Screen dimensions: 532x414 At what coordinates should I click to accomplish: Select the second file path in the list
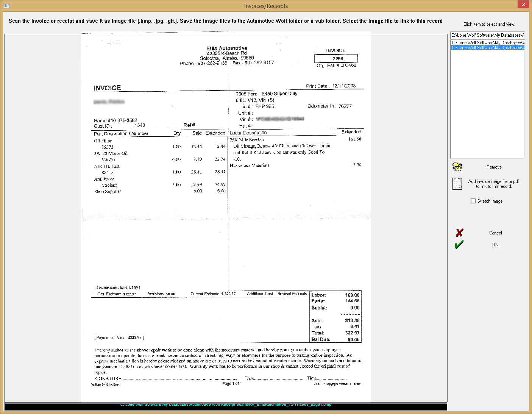click(488, 43)
